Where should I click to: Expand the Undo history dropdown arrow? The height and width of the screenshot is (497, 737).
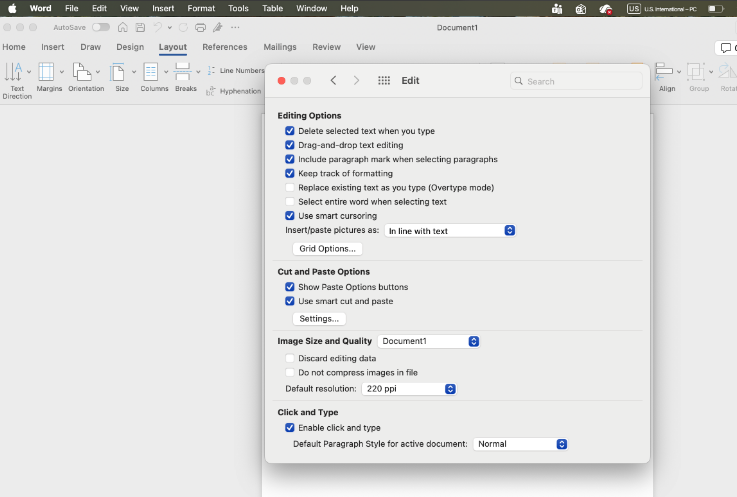[x=170, y=27]
